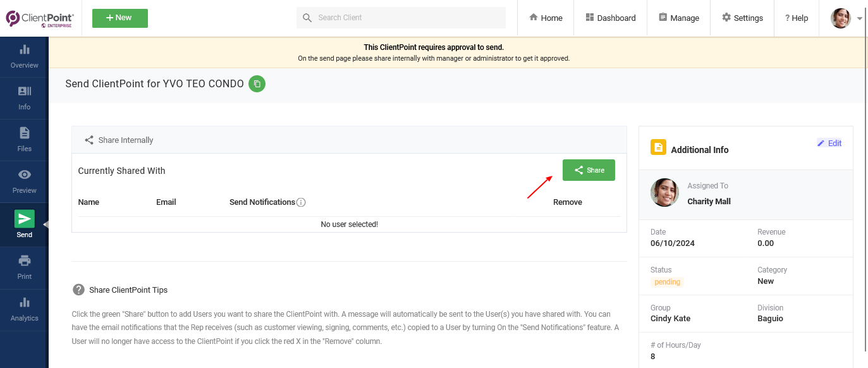Click the Division value Baguio
Screen dimensions: 868x368
pyautogui.click(x=770, y=319)
